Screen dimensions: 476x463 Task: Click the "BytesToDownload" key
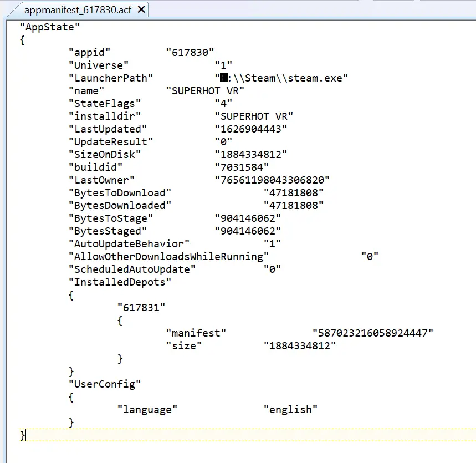tap(120, 193)
